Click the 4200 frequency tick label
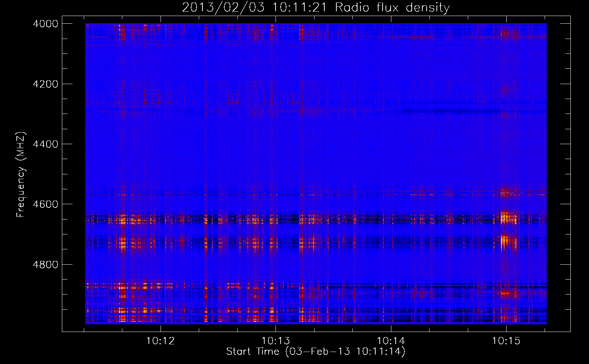Image resolution: width=589 pixels, height=364 pixels. click(46, 84)
